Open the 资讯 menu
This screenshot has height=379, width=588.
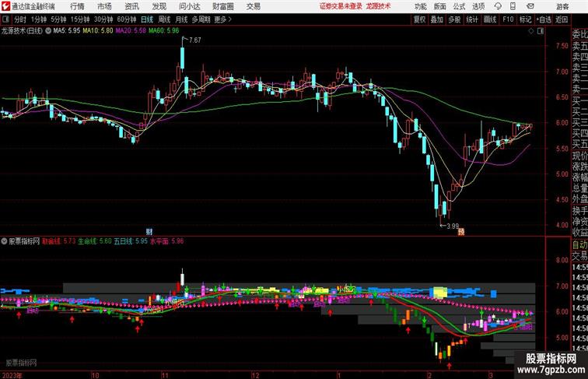click(x=131, y=6)
